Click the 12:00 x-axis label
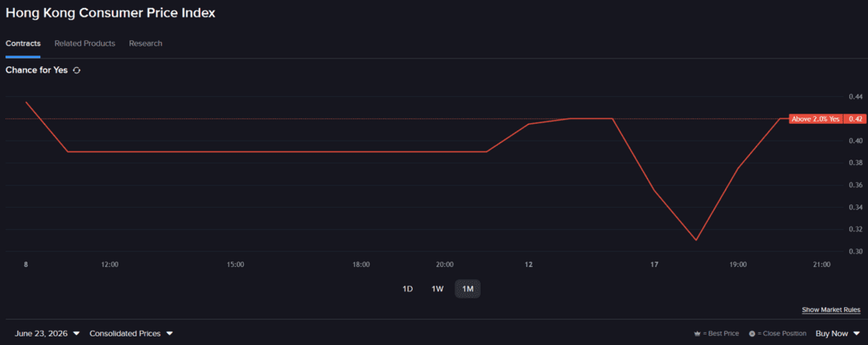Screen dimensions: 868x345 [110, 264]
